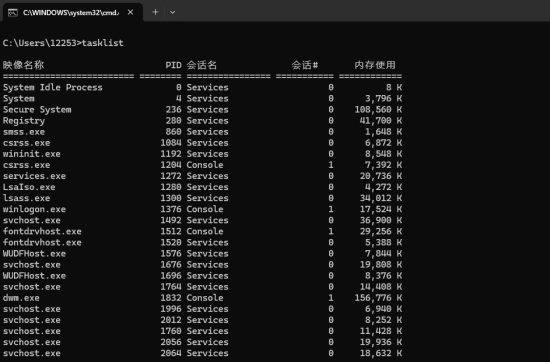Viewport: 550px width, 363px height.
Task: Click memory value 29,256 K
Action: (x=381, y=231)
